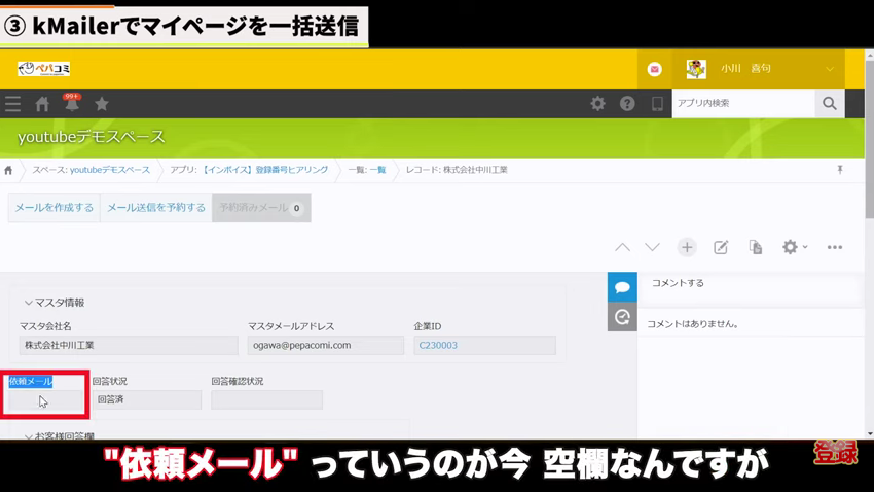Click the user name 小川 喜句
Screen dimensions: 874x495
click(745, 69)
